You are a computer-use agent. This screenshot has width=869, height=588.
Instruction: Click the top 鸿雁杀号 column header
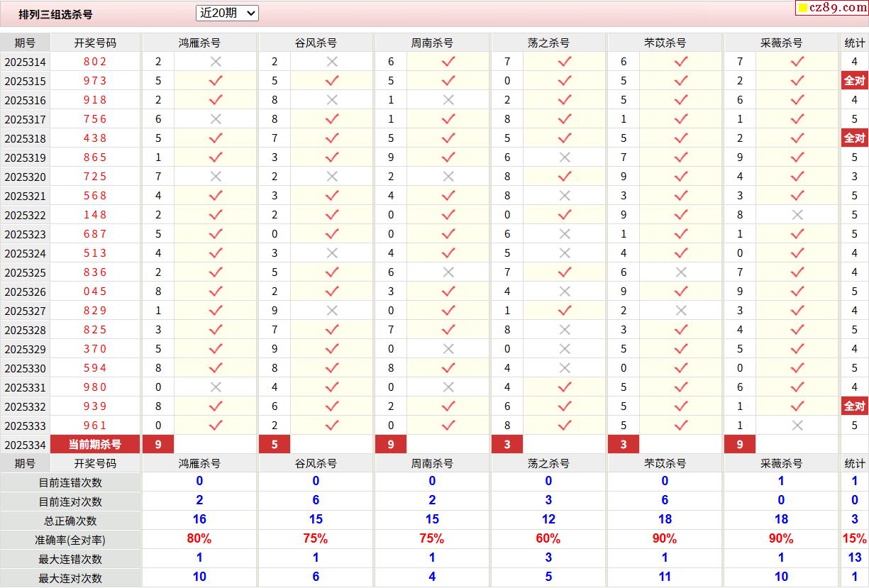coord(199,43)
